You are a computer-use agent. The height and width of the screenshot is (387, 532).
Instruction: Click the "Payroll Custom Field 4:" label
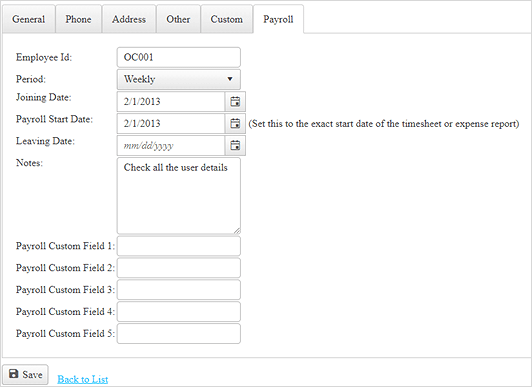pyautogui.click(x=65, y=312)
